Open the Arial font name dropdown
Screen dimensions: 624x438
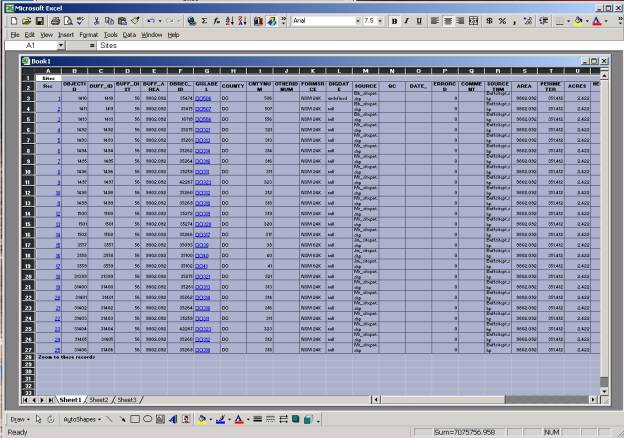point(354,20)
